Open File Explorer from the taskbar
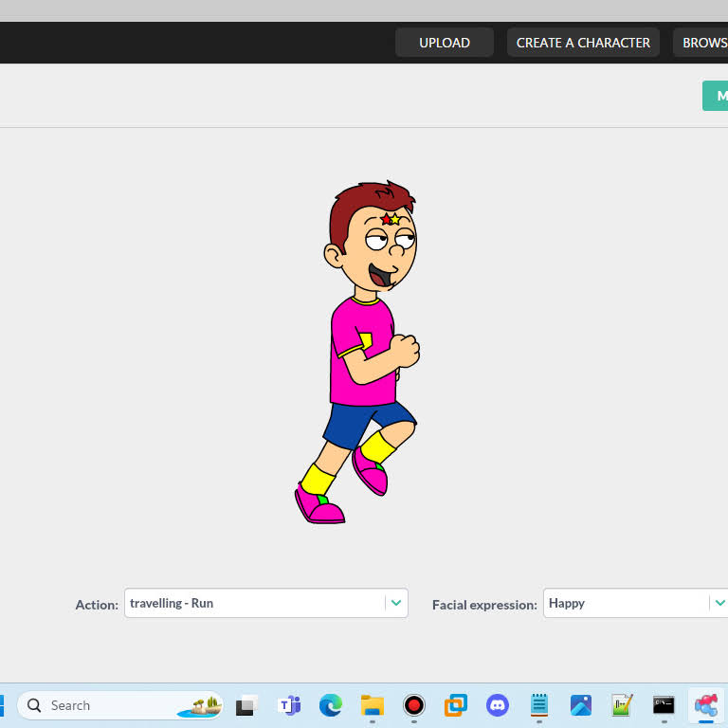Viewport: 728px width, 728px height. (x=373, y=705)
